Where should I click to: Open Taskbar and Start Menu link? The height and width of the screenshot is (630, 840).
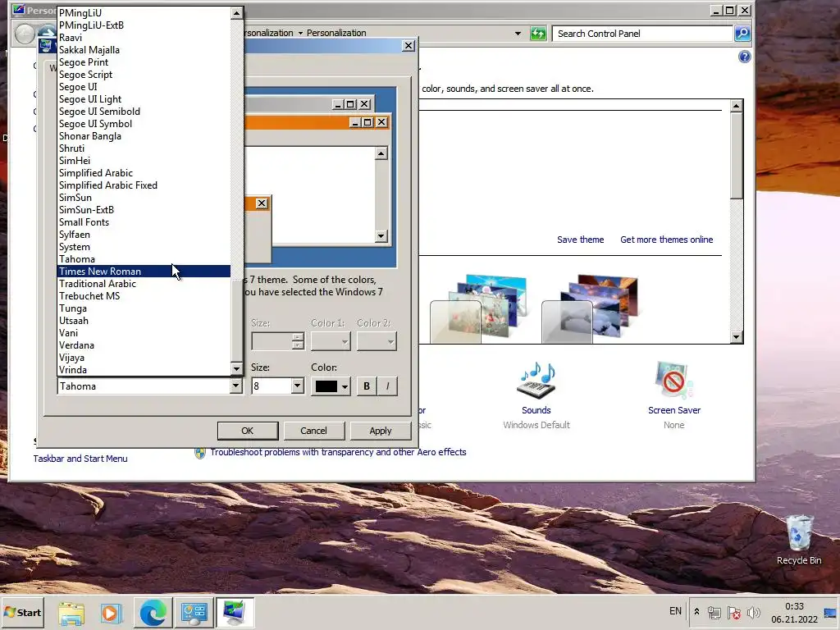(80, 459)
